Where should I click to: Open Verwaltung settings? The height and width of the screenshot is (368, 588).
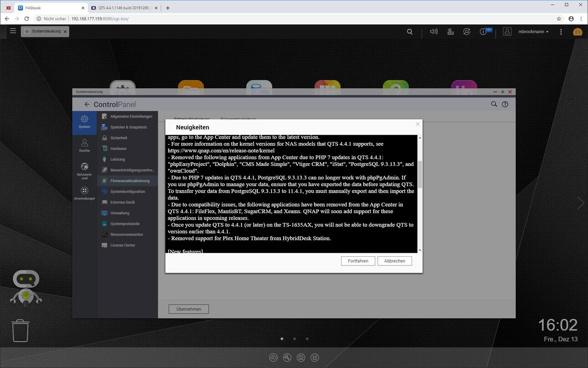tap(128, 213)
